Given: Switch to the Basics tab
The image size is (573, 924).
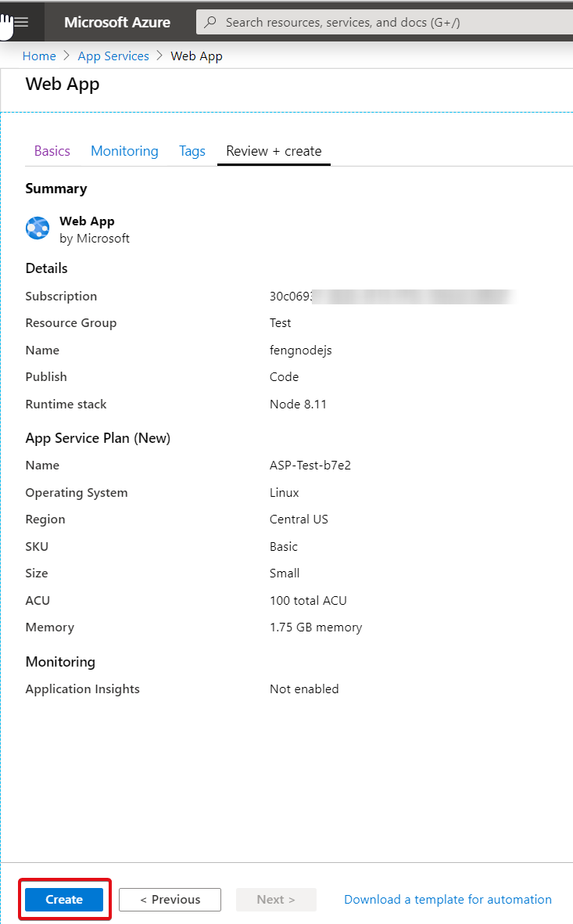Looking at the screenshot, I should [x=52, y=151].
